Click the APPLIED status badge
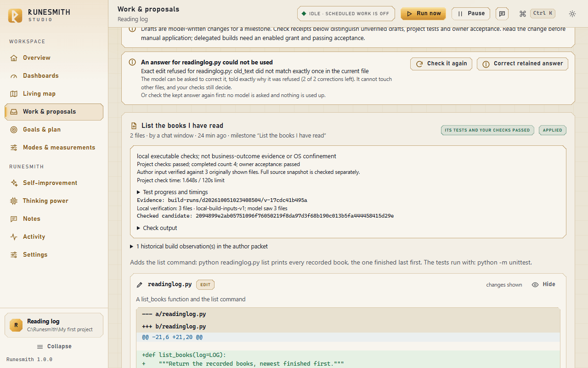Image resolution: width=588 pixels, height=368 pixels. pos(553,130)
